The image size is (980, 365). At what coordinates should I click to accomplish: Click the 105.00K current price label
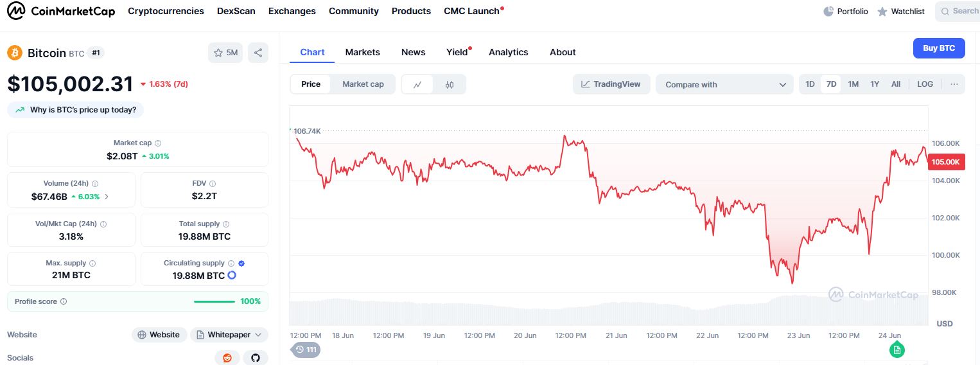coord(946,162)
